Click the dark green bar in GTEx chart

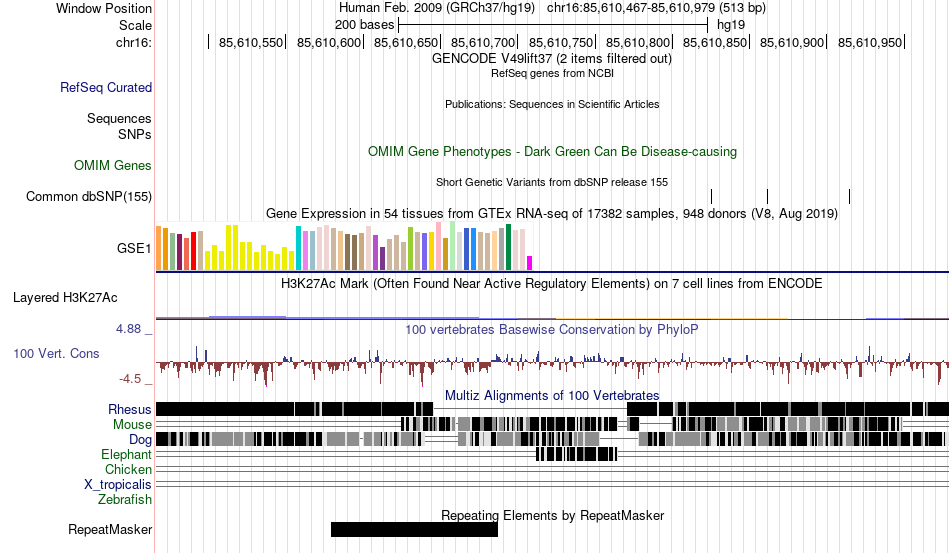point(508,247)
